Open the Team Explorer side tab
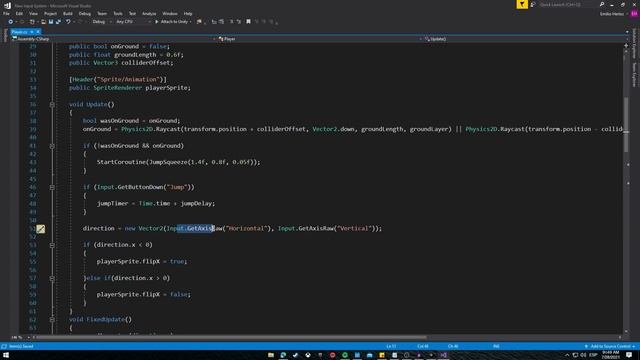The image size is (640, 360). (x=634, y=75)
